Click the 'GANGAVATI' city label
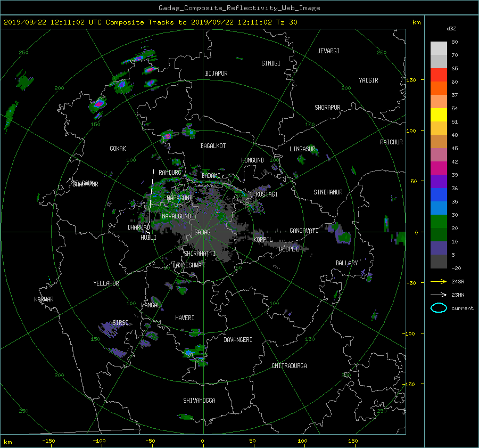Screen dimensions: 479x448 304,231
